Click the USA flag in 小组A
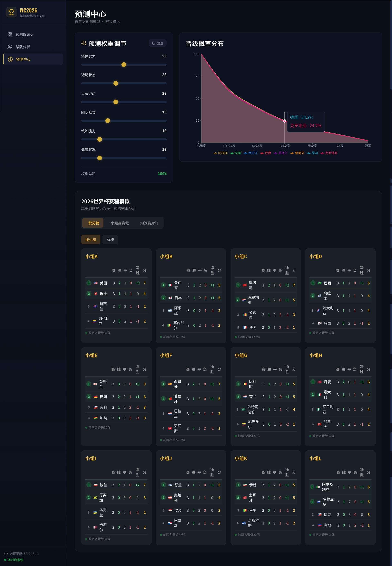Viewport: 392px width, 566px height. coord(96,283)
